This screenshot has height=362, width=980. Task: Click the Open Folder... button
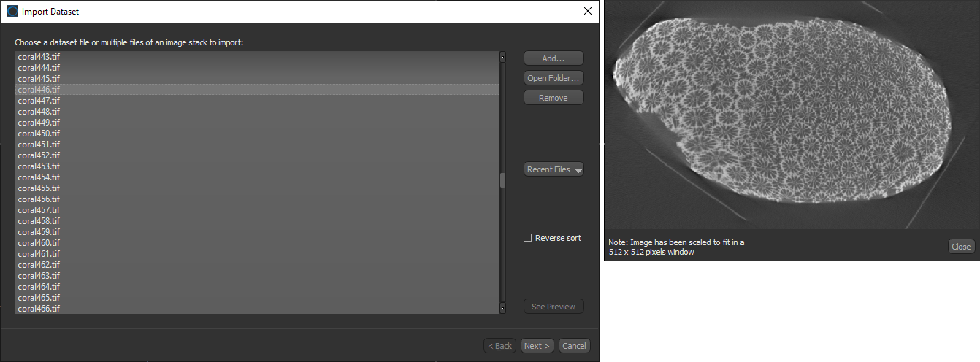(x=554, y=78)
